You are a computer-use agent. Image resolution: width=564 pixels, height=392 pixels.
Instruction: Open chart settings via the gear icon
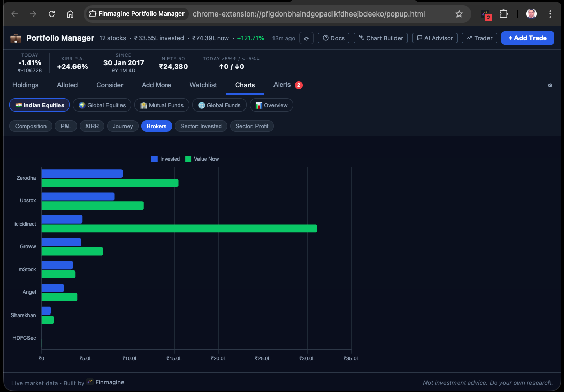[550, 85]
